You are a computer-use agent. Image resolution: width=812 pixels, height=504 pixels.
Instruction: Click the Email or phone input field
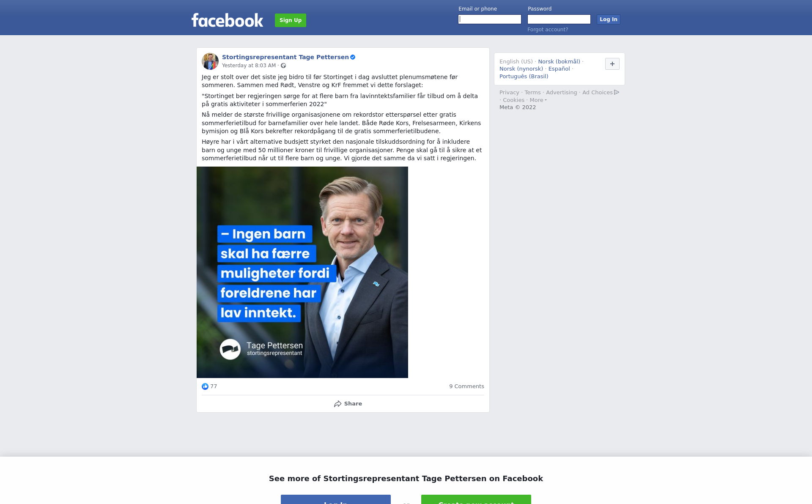[490, 19]
